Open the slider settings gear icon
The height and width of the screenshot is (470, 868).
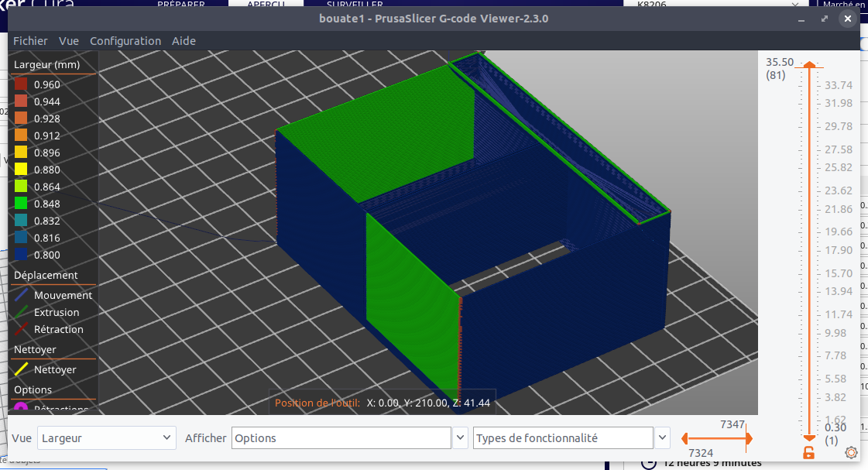851,452
